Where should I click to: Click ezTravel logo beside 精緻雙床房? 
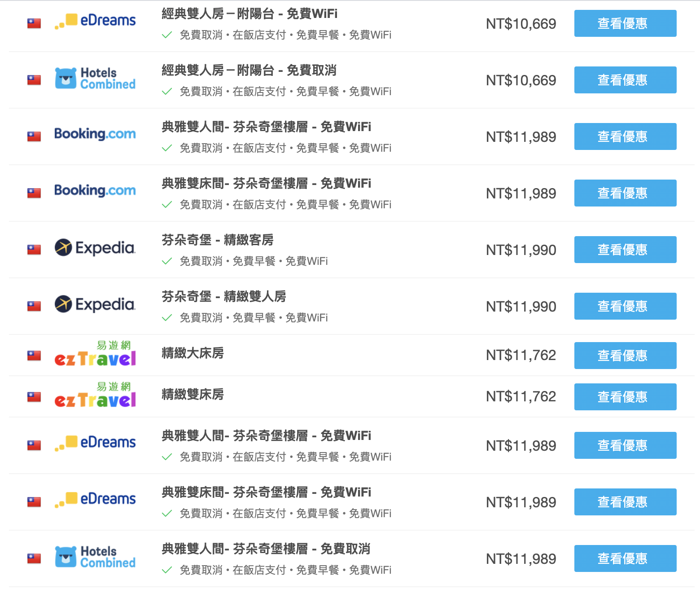(95, 395)
